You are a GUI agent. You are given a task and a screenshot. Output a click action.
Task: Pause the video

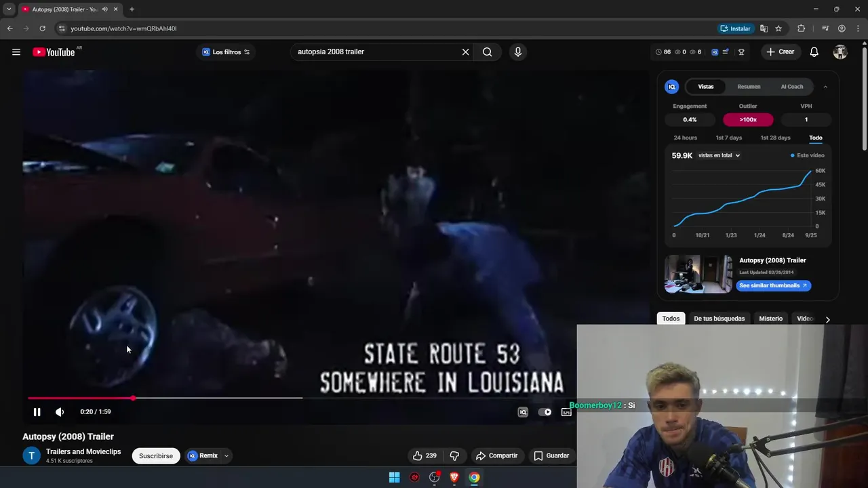click(x=37, y=412)
